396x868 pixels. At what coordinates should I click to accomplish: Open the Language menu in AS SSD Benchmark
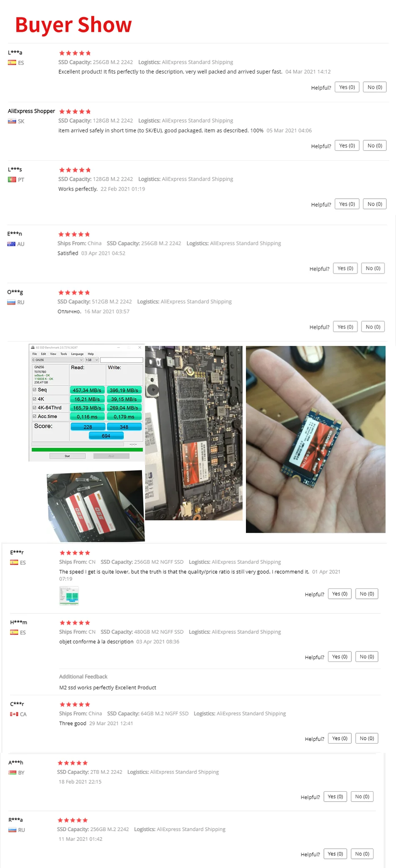point(77,354)
